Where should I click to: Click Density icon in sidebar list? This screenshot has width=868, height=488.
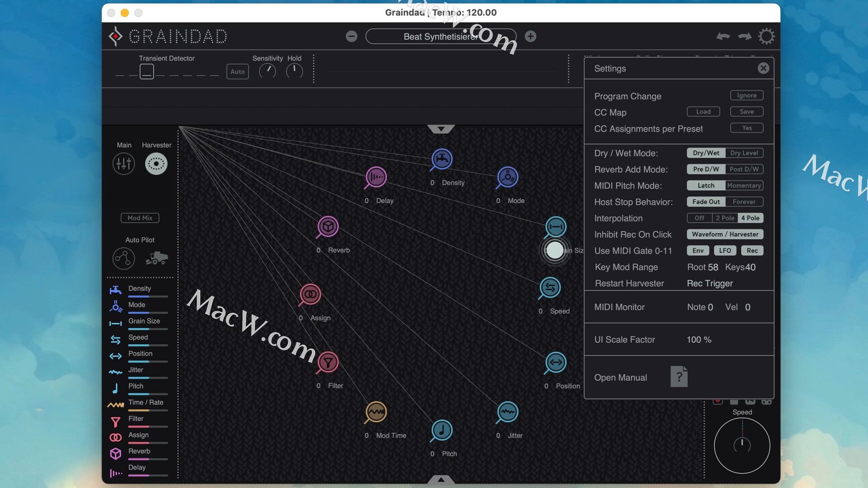coord(116,290)
